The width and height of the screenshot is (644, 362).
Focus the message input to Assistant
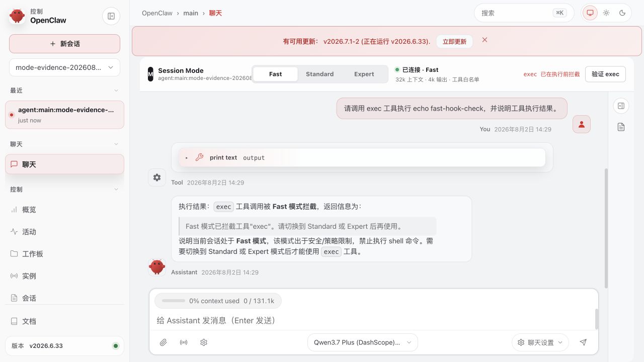click(372, 320)
